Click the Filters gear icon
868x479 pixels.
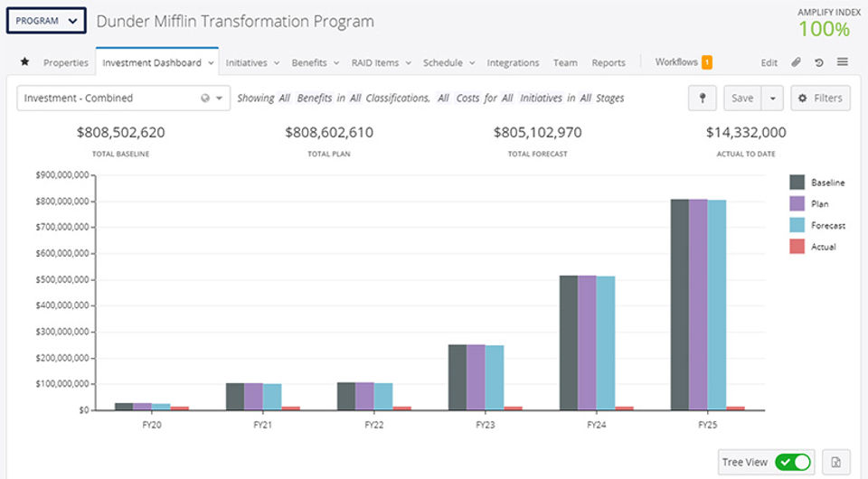pos(803,98)
